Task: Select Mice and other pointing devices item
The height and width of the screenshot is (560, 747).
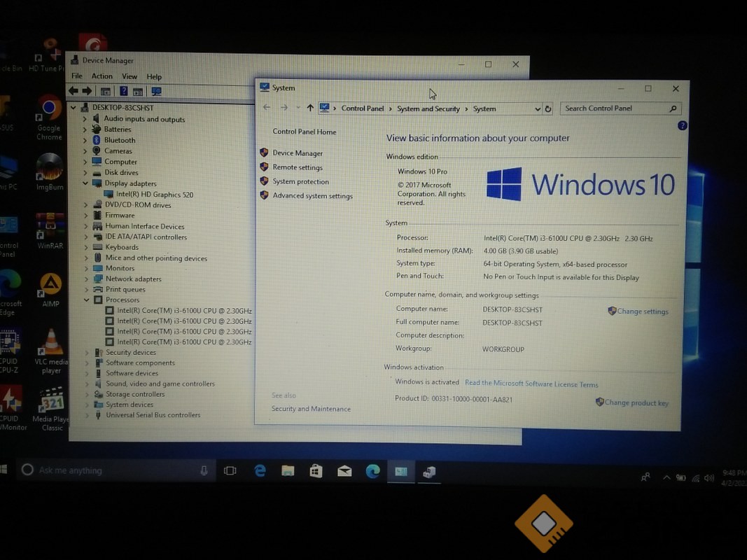Action: tap(156, 258)
